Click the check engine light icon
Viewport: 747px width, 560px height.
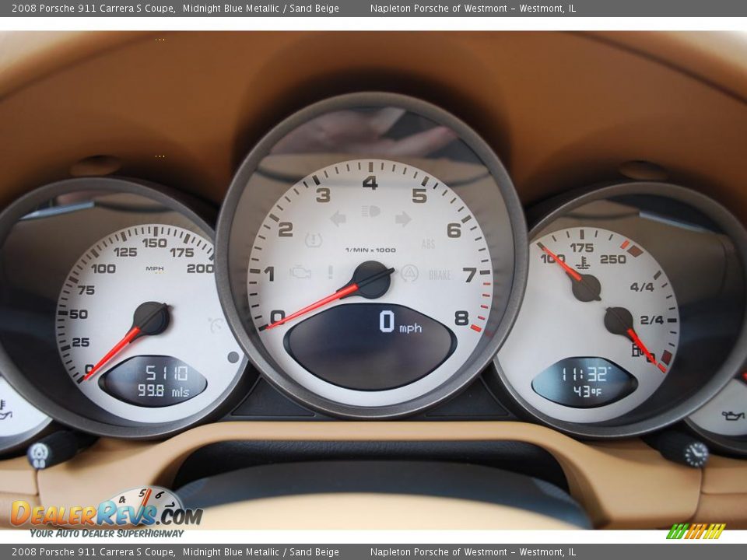pyautogui.click(x=300, y=272)
